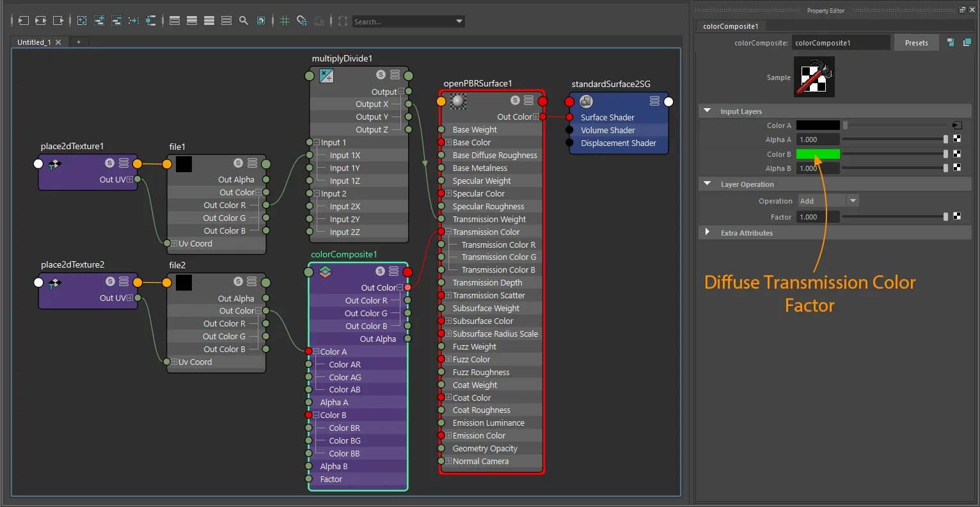Click the magnifier search icon in toolbar
Screen dimensions: 980x507
[244, 21]
